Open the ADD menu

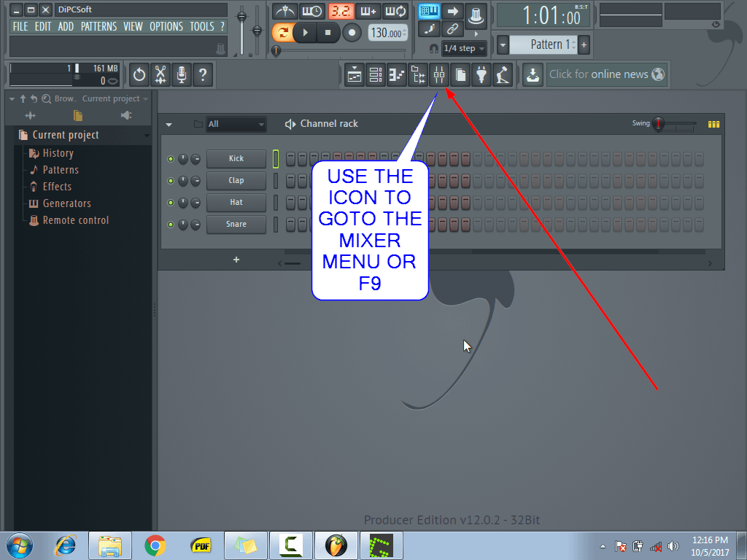pos(66,27)
